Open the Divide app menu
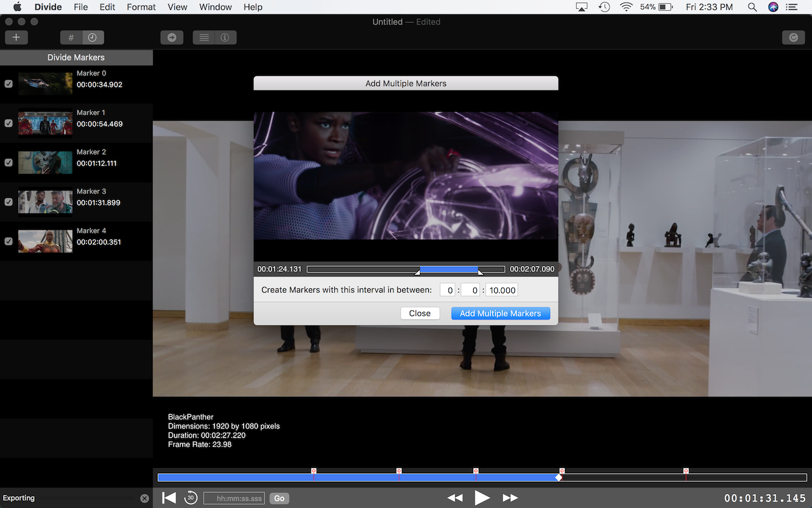 pos(47,7)
